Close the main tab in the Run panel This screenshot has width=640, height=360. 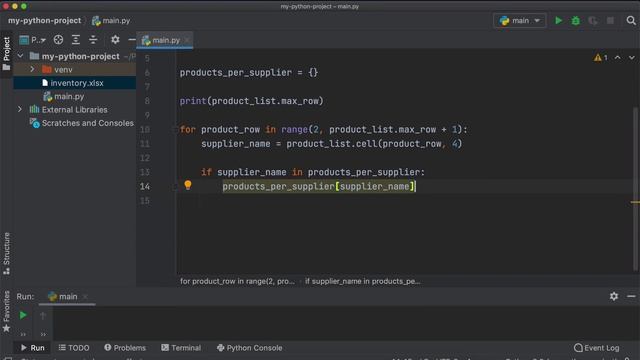[85, 297]
